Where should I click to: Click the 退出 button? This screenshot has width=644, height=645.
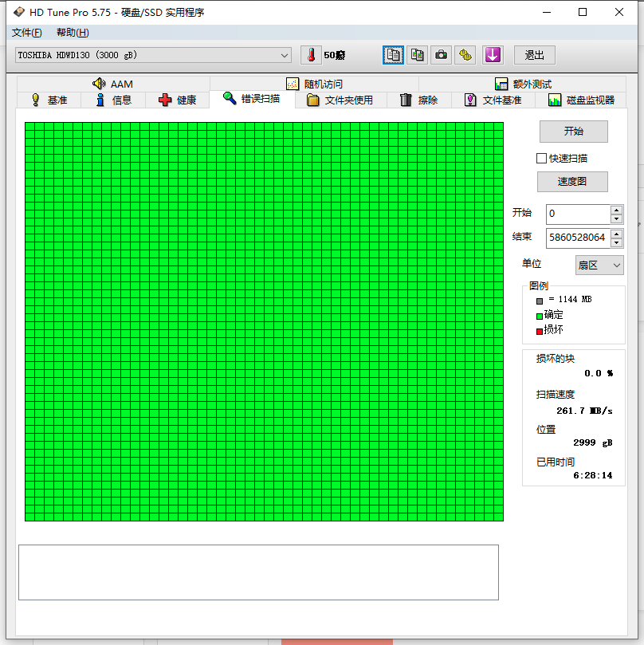(534, 55)
